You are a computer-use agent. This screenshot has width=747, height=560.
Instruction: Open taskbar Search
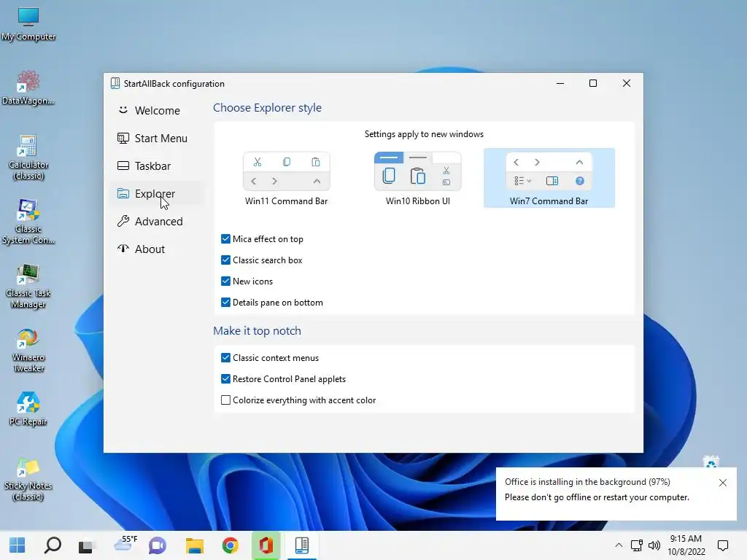click(53, 545)
